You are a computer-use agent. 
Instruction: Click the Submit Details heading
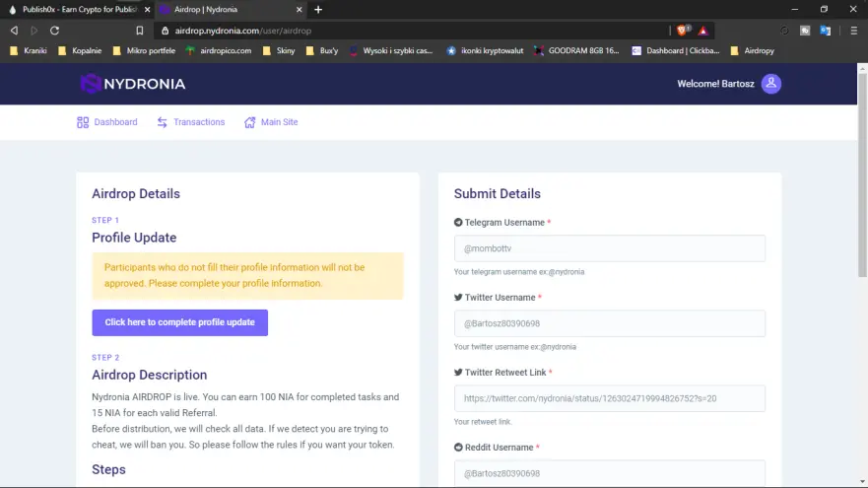pyautogui.click(x=498, y=194)
